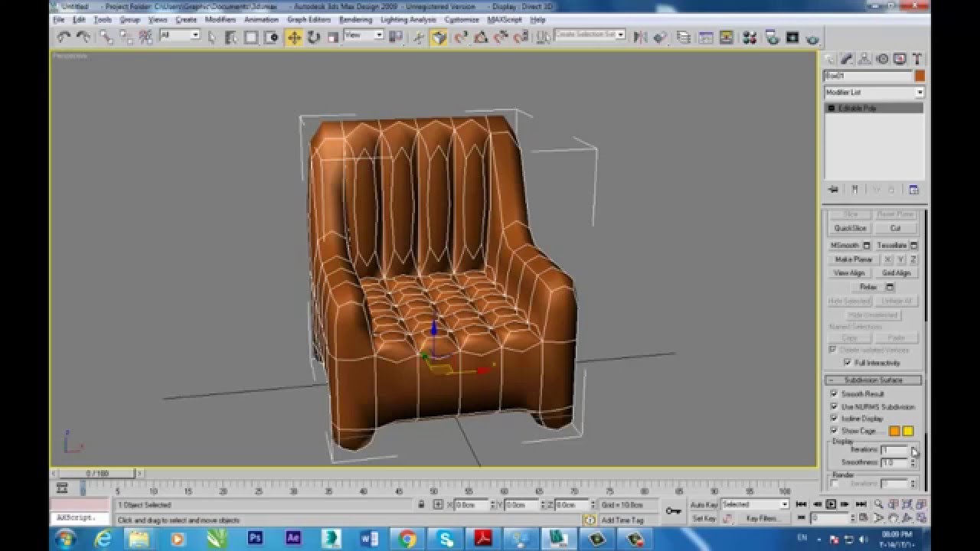Switch to the Motion command panel tab
Image resolution: width=980 pixels, height=551 pixels.
click(x=882, y=59)
